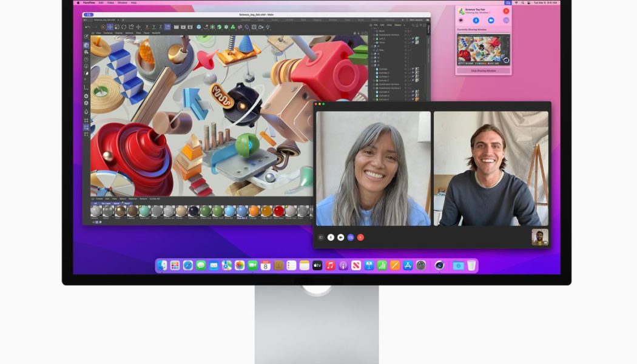637x364 pixels.
Task: Open Apple Music from the Dock
Action: click(x=329, y=265)
